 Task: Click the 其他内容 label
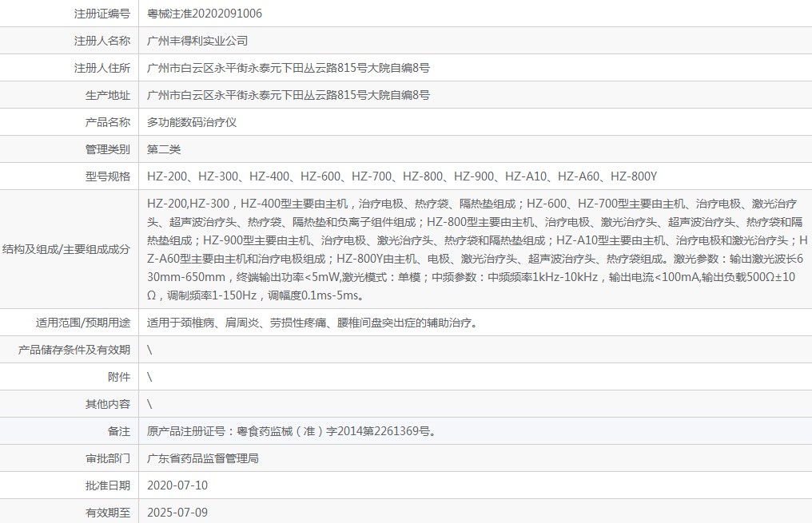(108, 404)
